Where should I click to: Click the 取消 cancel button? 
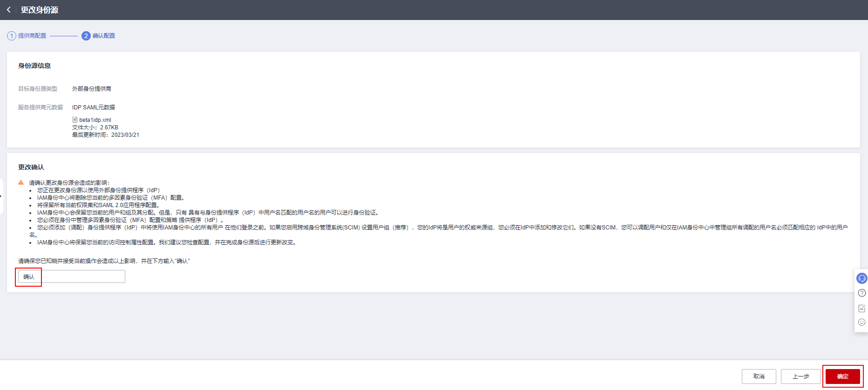pos(759,376)
